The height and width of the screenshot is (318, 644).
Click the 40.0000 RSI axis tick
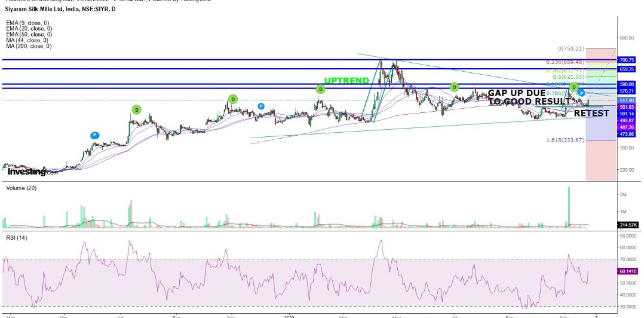point(628,295)
